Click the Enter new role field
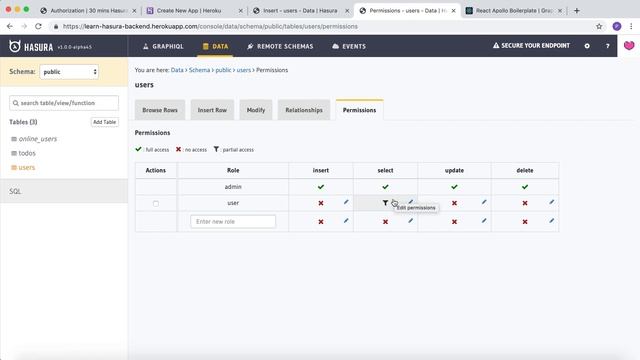This screenshot has width=640, height=360. coord(233,221)
